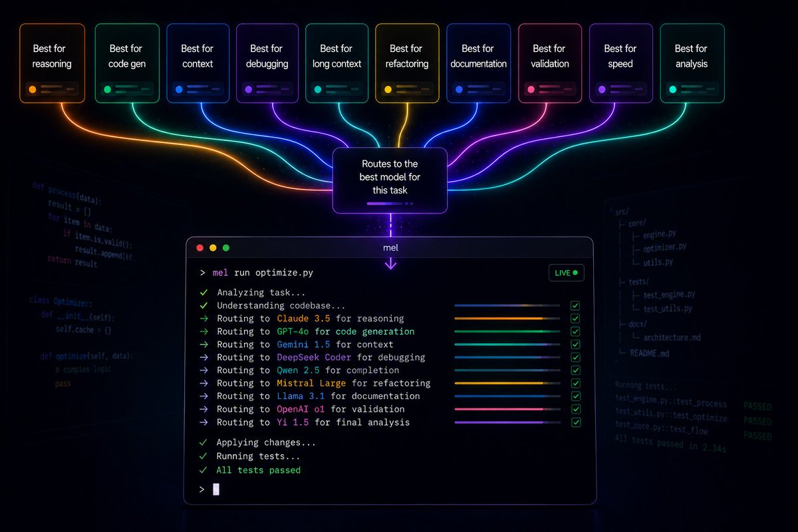This screenshot has height=532, width=798.
Task: Select the Best for debugging card
Action: (x=267, y=63)
